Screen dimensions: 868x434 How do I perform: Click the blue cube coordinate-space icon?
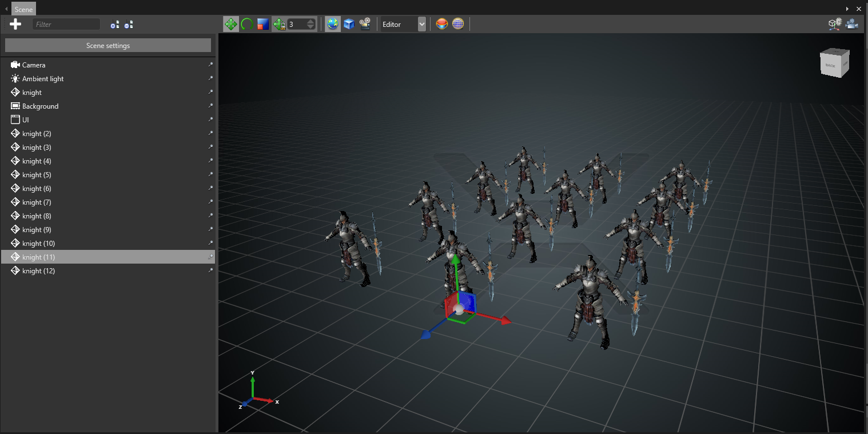tap(349, 24)
